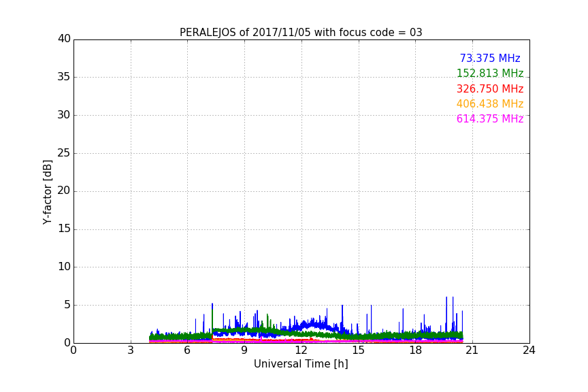The image size is (588, 392).
Task: Click the y-axis tick label 20
Action: pyautogui.click(x=64, y=191)
